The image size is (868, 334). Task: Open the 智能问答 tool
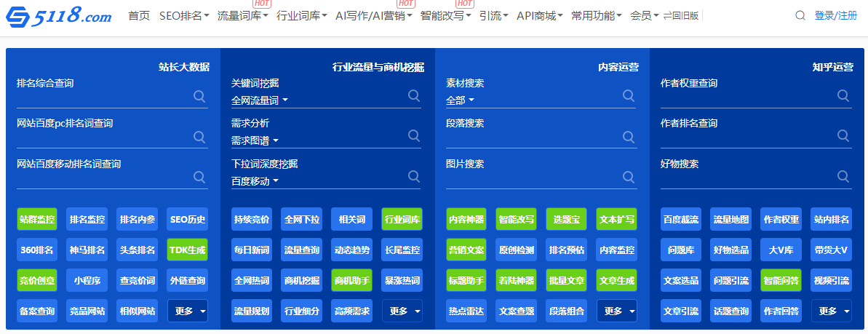(781, 280)
